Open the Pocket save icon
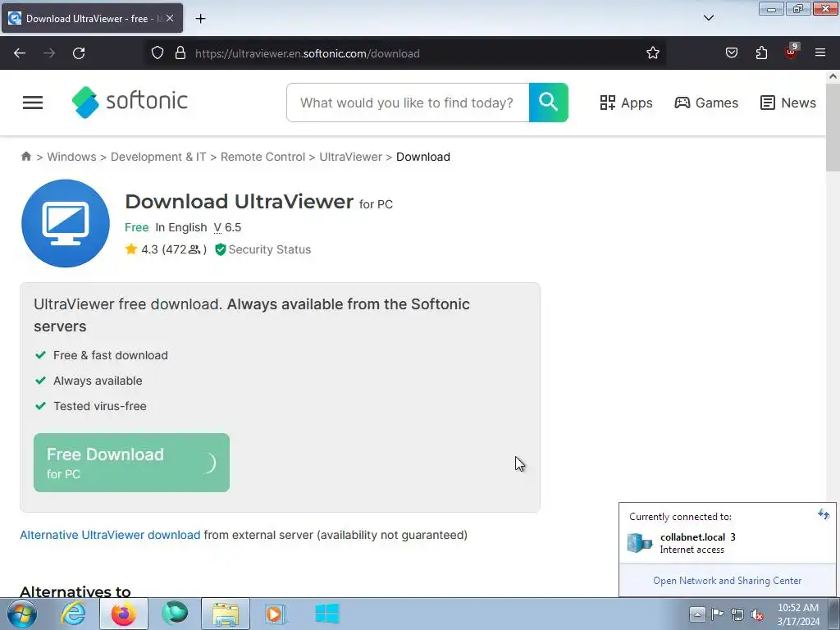Viewport: 840px width, 630px height. pos(731,53)
